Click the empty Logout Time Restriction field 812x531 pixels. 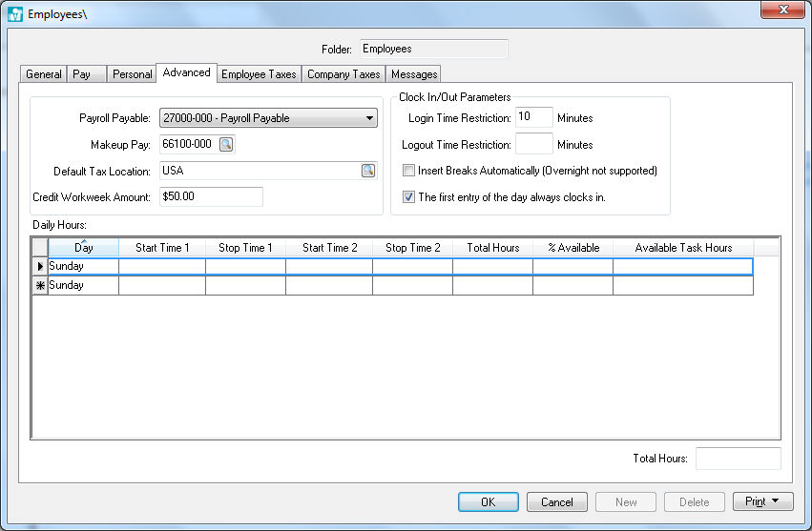click(x=533, y=145)
